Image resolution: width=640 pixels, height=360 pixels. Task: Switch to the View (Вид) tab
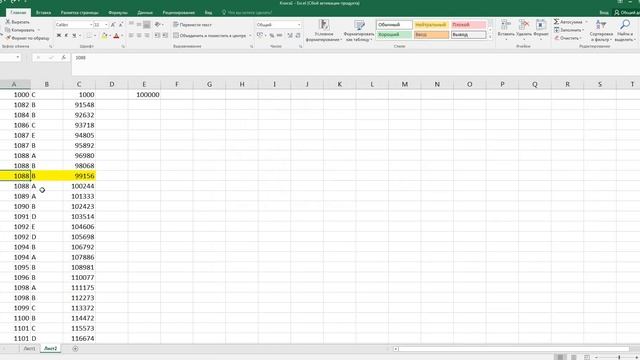coord(208,13)
